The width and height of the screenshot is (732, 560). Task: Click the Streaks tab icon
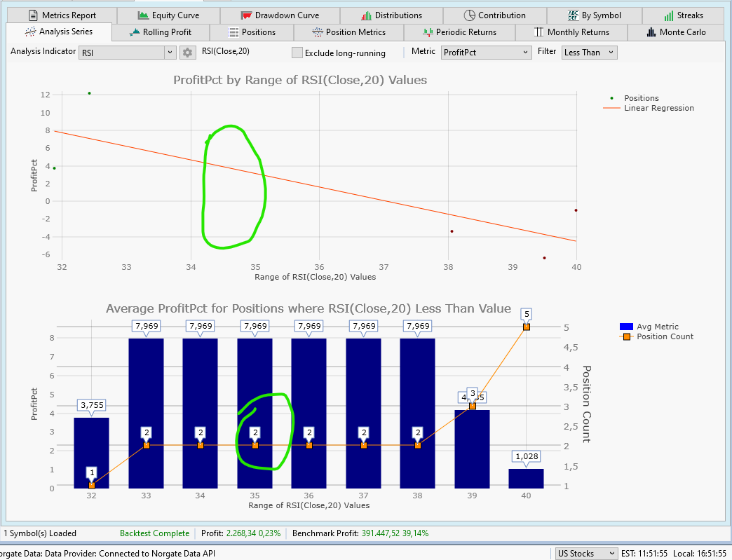[x=669, y=15]
